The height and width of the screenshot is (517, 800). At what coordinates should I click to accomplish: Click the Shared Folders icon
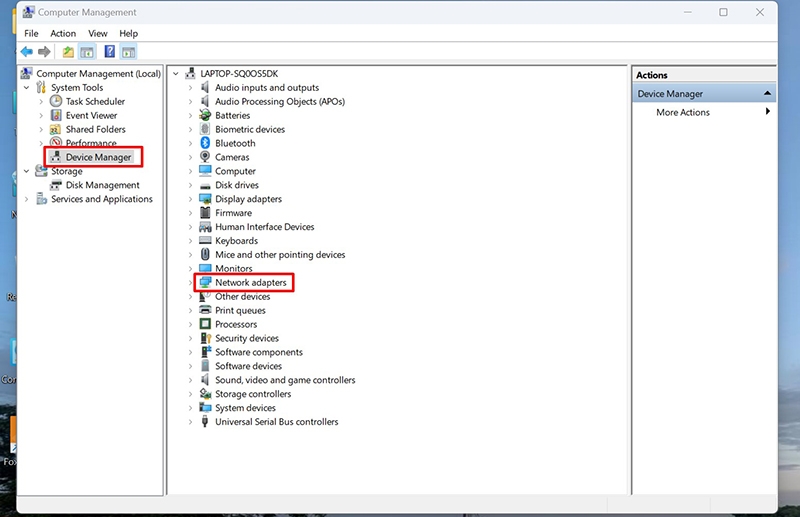[x=56, y=129]
